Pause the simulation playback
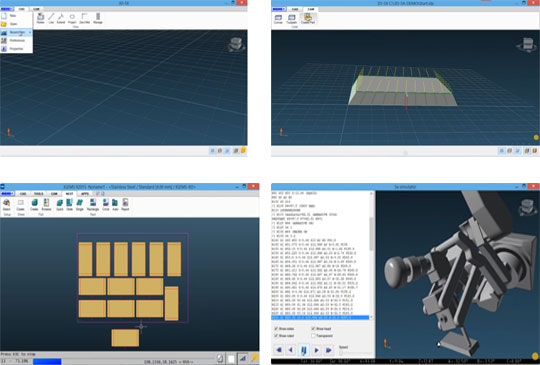Screen dimensions: 540x365 coord(303,350)
